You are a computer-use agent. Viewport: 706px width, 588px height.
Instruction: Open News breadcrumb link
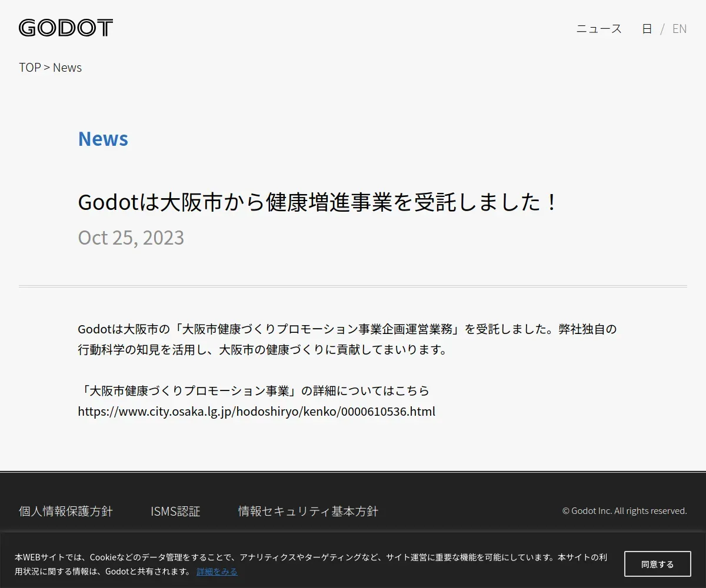click(67, 68)
